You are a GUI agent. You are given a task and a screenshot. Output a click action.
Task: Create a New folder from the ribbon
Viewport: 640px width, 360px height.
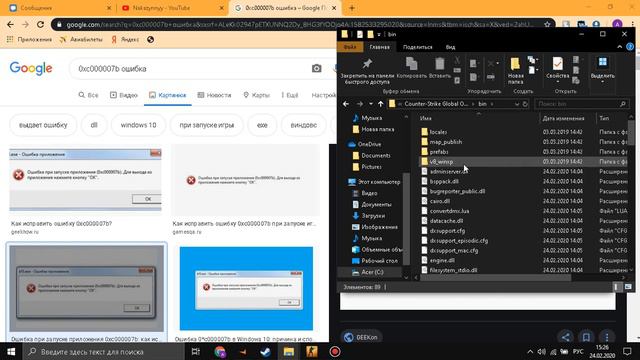coord(515,70)
